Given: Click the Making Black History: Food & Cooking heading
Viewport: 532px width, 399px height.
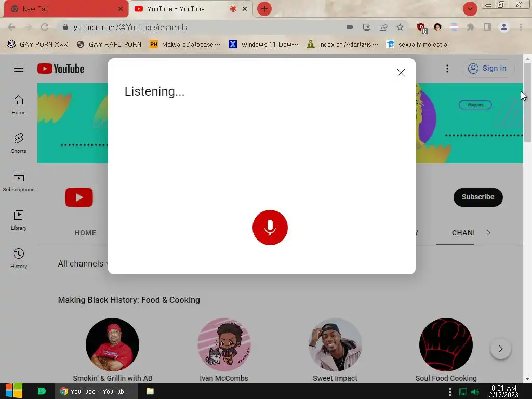Looking at the screenshot, I should click(x=129, y=300).
